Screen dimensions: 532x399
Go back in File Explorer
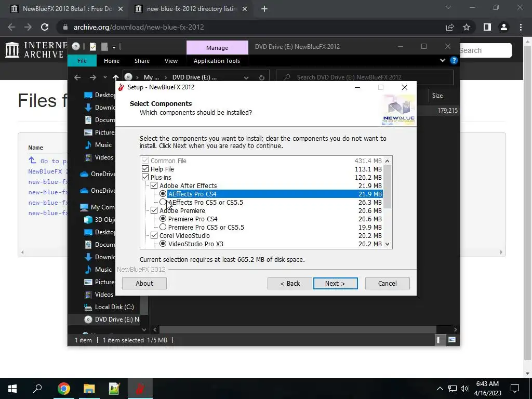coord(77,77)
